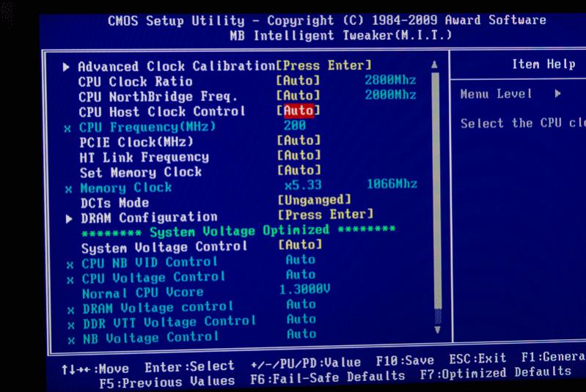586x392 pixels.
Task: Click the CPU Voltage Control label
Action: (153, 278)
